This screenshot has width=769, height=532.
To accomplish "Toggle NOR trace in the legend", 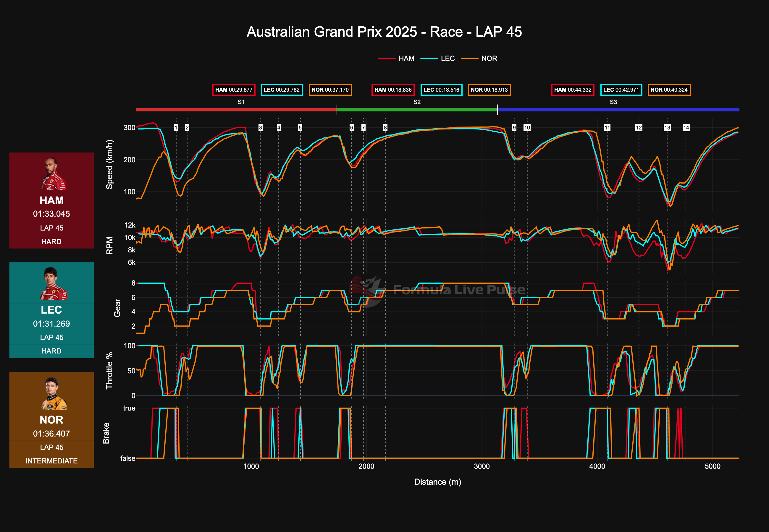I will point(479,58).
